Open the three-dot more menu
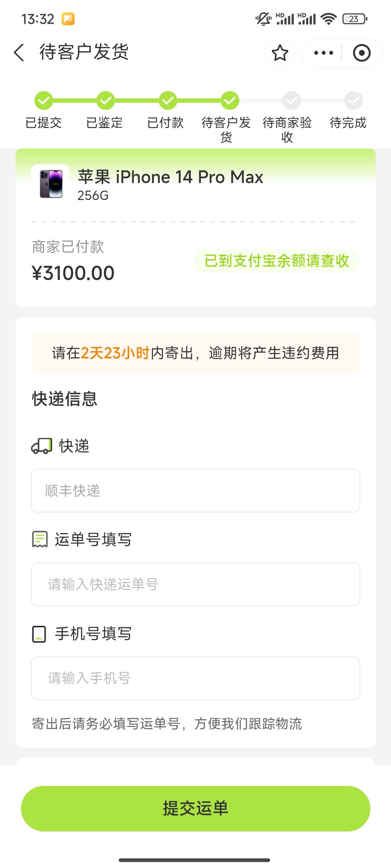The width and height of the screenshot is (391, 868). pyautogui.click(x=323, y=53)
